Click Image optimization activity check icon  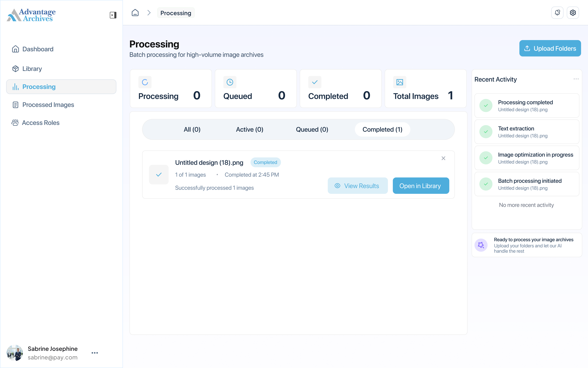pos(486,158)
